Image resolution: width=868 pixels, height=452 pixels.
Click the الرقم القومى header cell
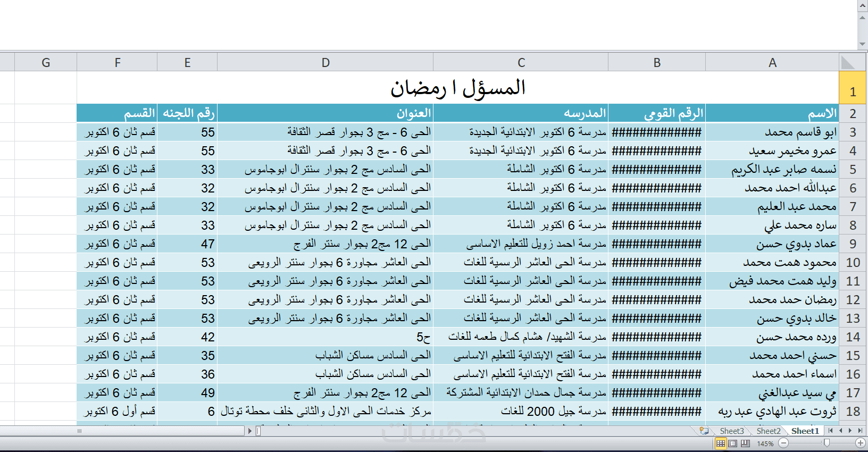[x=657, y=113]
